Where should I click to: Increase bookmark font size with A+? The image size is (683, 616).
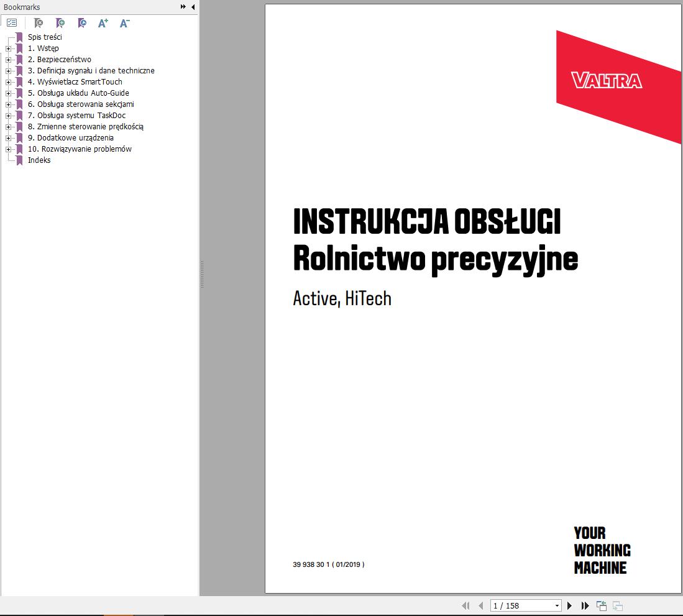tap(103, 22)
